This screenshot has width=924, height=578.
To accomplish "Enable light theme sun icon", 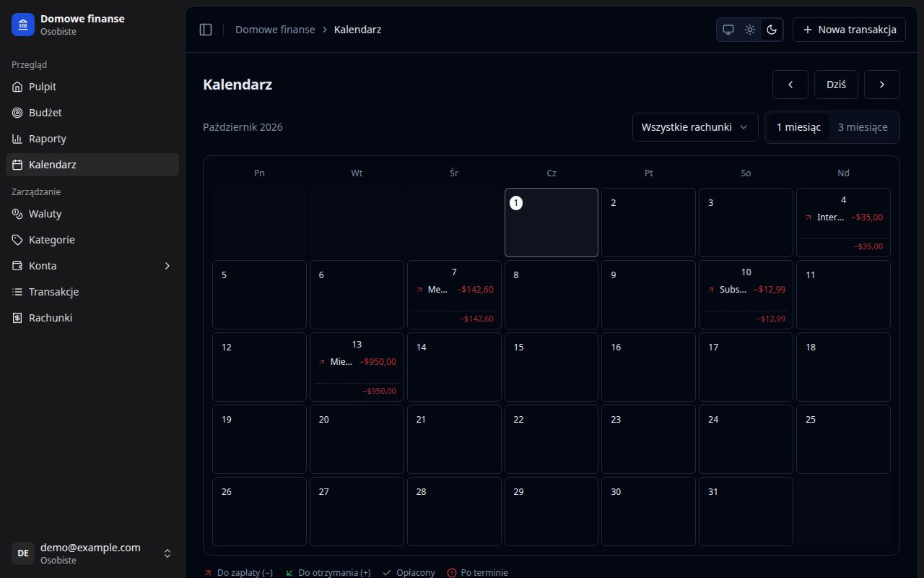I will pos(750,30).
